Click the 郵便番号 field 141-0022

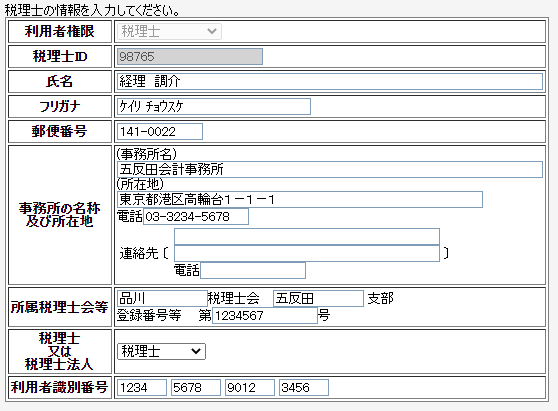[160, 132]
